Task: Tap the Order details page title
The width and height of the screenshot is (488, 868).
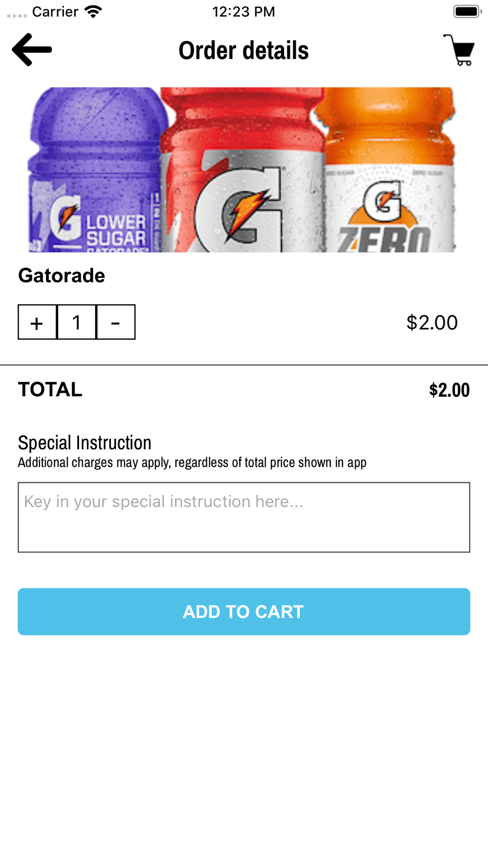Action: pos(244,50)
